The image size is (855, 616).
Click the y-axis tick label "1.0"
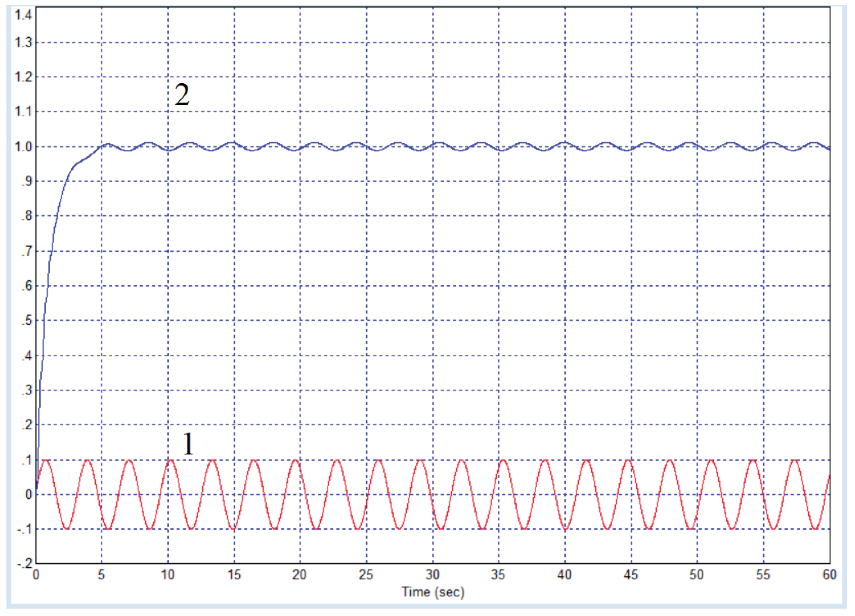pos(23,147)
